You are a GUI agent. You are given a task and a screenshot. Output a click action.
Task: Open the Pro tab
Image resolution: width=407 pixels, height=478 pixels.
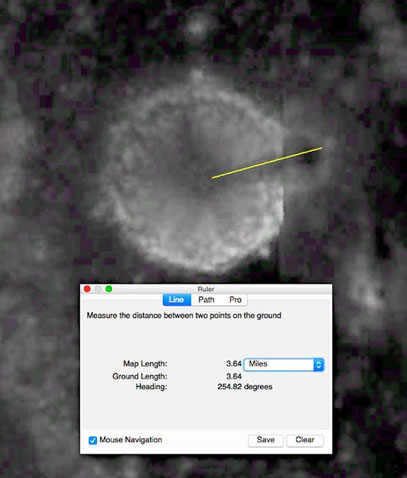[x=235, y=300]
